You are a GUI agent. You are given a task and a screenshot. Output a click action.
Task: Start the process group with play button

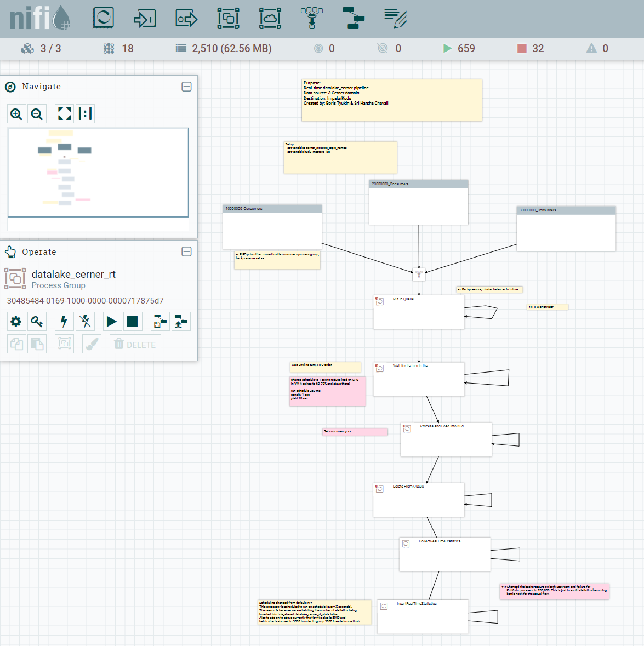coord(112,322)
